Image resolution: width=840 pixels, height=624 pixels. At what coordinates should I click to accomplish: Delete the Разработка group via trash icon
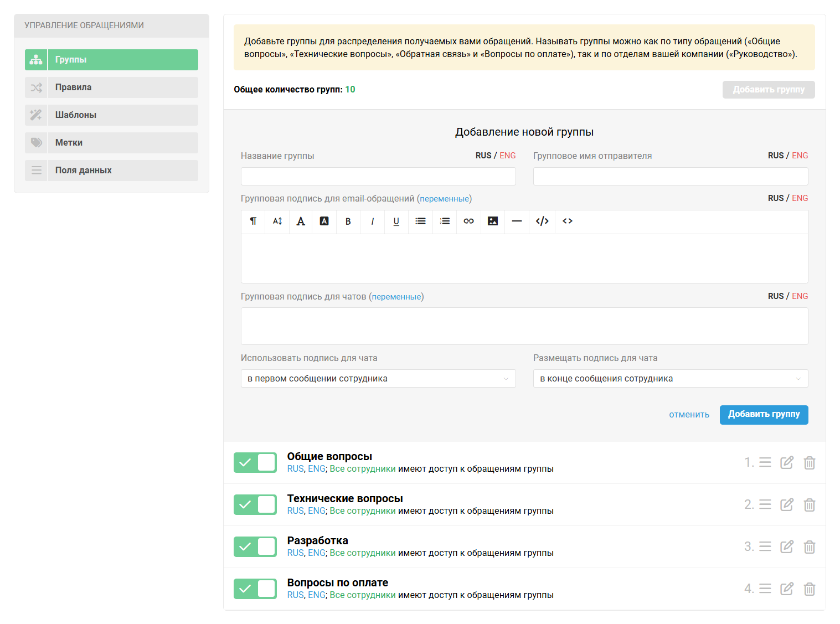[x=809, y=547]
